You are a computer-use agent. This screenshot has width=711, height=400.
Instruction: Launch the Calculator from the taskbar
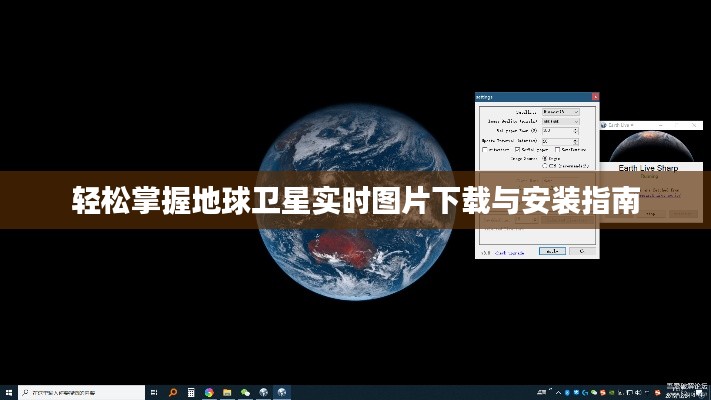[191, 392]
